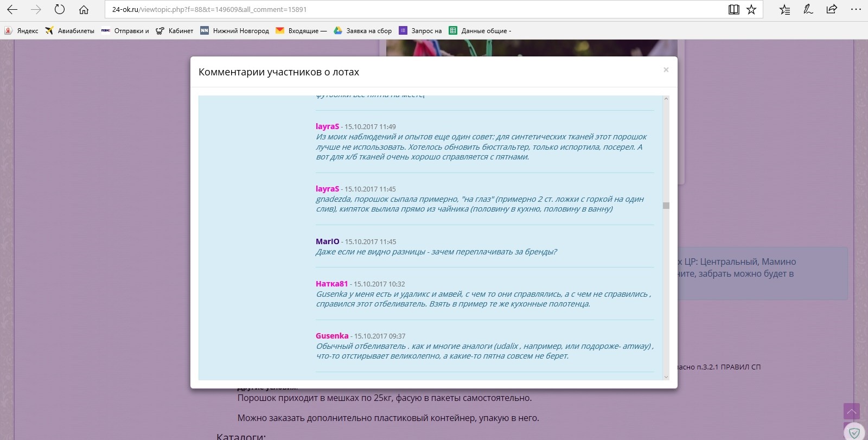Click the dialog title Комментарии участников о лотах
This screenshot has height=440, width=868.
[279, 72]
